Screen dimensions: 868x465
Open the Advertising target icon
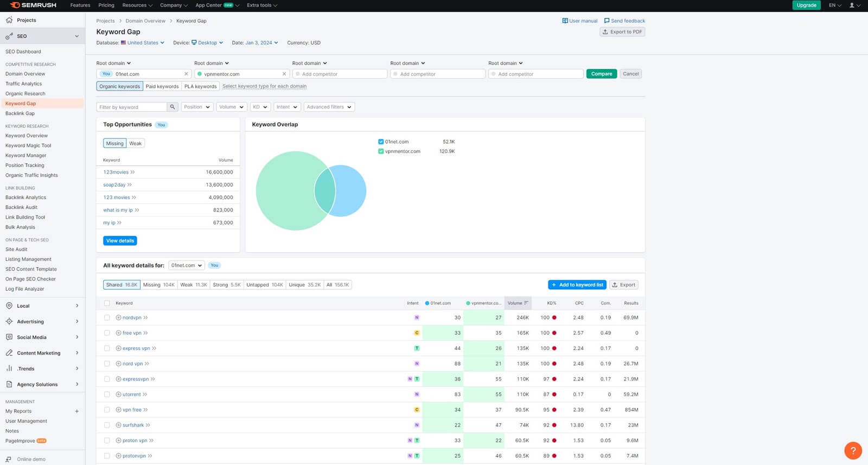[x=9, y=322]
